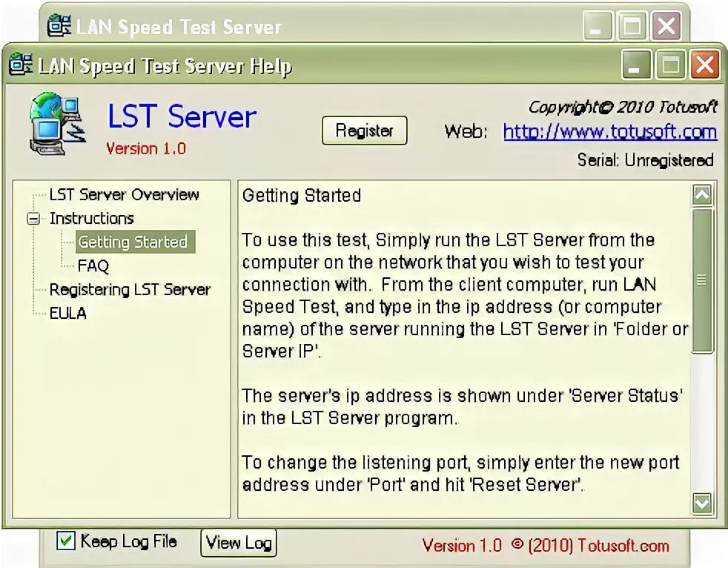This screenshot has width=728, height=568.
Task: Open the http://www.totusoft.com link
Action: [x=610, y=132]
